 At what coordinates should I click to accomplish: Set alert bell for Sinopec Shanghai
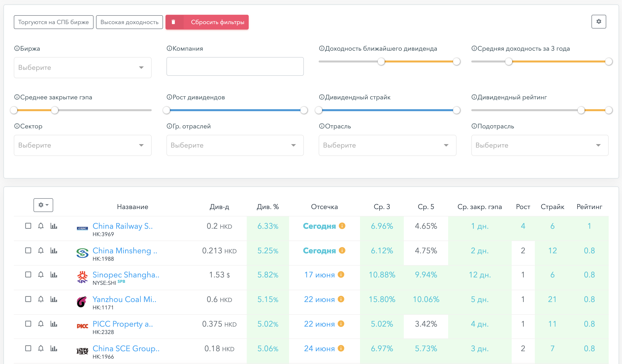(x=41, y=274)
